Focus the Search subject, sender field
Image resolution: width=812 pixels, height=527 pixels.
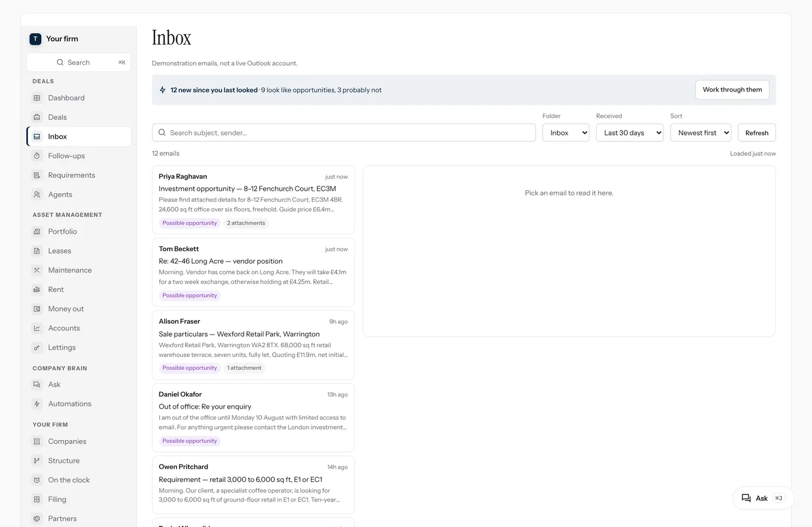coord(344,133)
